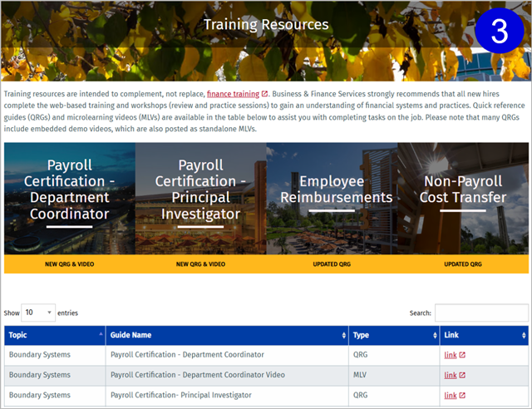Screen dimensions: 532x409
Task: Open link for Principal Investigator QRG row
Action: point(451,396)
